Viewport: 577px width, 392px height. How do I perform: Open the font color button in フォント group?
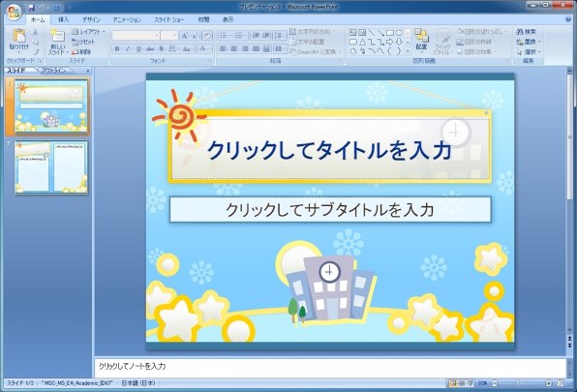(x=203, y=48)
